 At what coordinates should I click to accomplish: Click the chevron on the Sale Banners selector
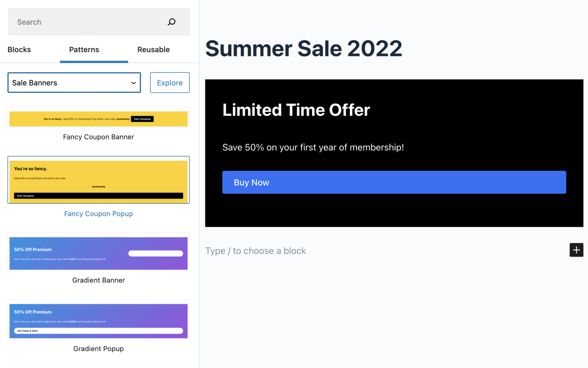133,83
